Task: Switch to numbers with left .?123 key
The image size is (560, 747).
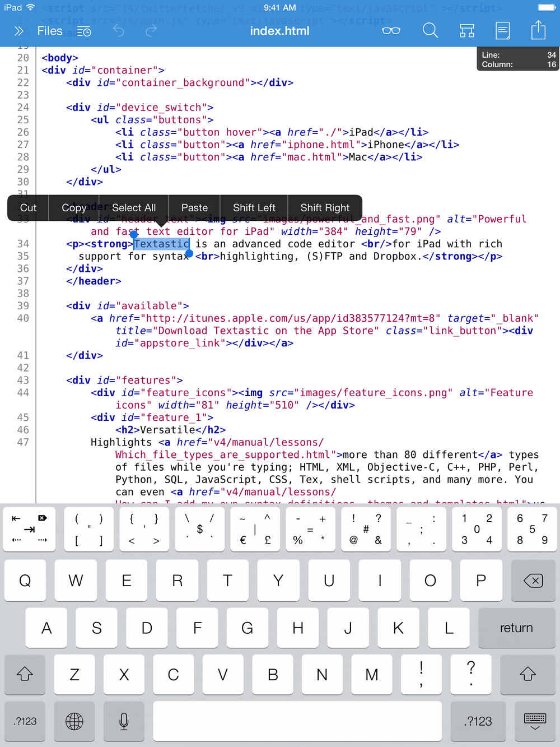Action: click(x=26, y=721)
